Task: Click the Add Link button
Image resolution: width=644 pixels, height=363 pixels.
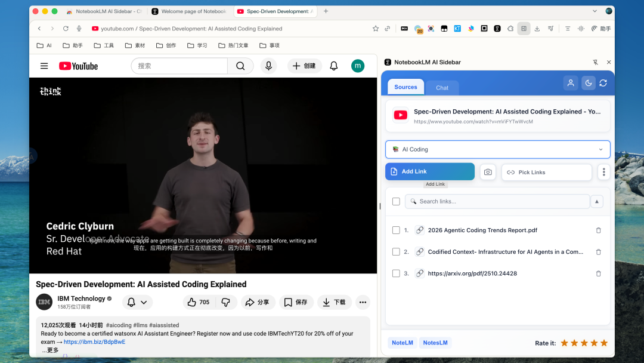Action: pos(429,171)
